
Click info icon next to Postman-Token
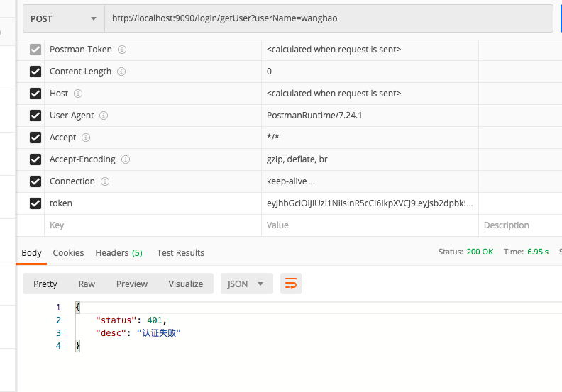[122, 50]
